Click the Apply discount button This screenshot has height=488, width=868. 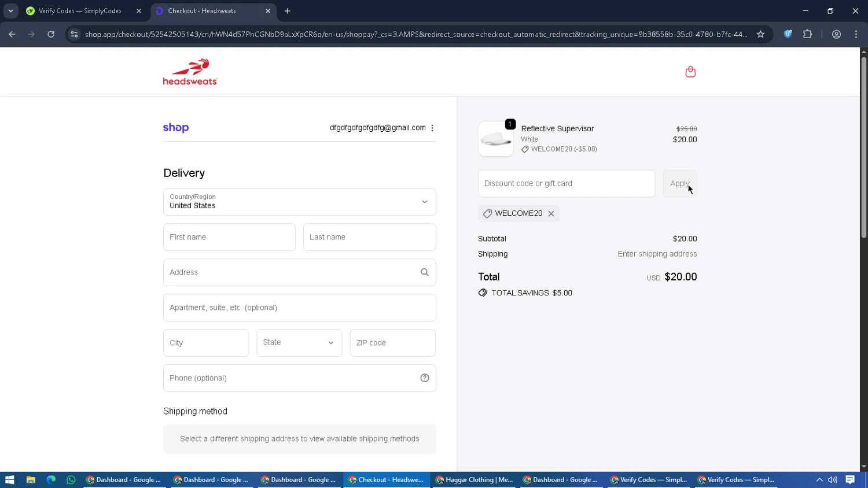pyautogui.click(x=679, y=183)
